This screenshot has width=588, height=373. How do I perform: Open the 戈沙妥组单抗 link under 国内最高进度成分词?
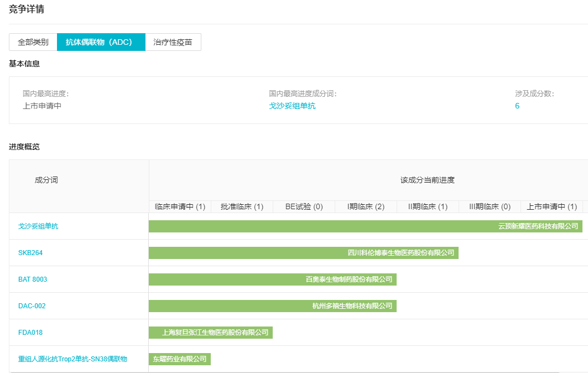tap(292, 106)
